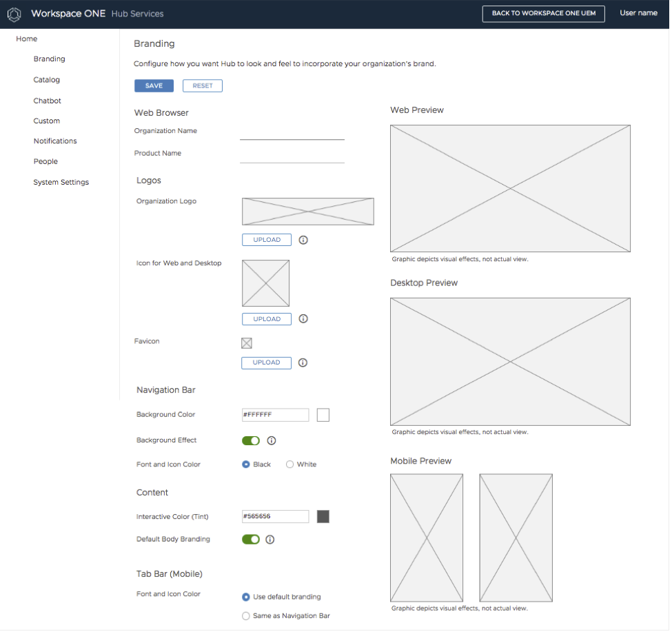
Task: Open info icon beside Favicon upload
Action: (303, 363)
